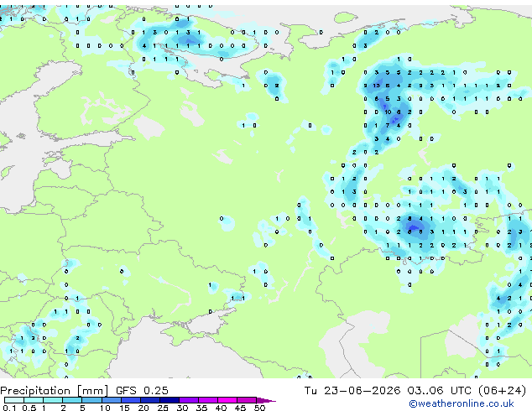The image size is (532, 411).
Task: Click the 0.1–0.5 mm legend swatch
Action: pyautogui.click(x=14, y=400)
